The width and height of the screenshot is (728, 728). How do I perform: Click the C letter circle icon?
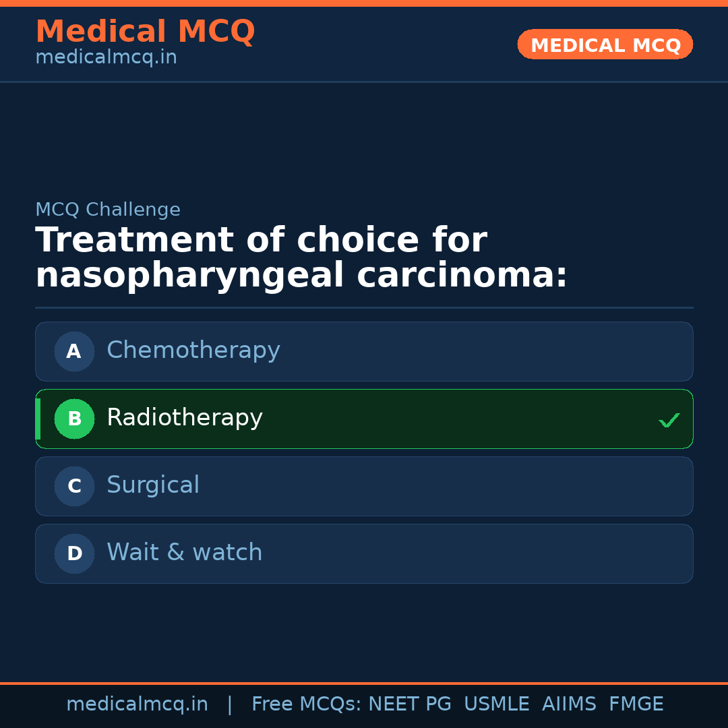[x=74, y=486]
